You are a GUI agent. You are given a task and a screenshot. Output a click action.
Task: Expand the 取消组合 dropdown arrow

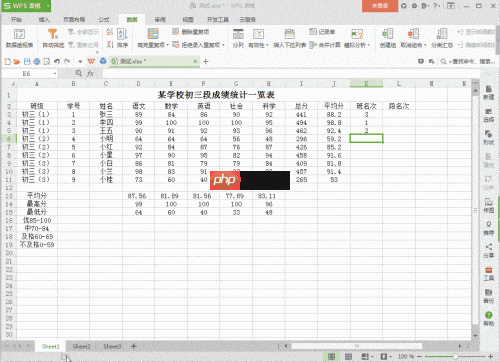[425, 45]
